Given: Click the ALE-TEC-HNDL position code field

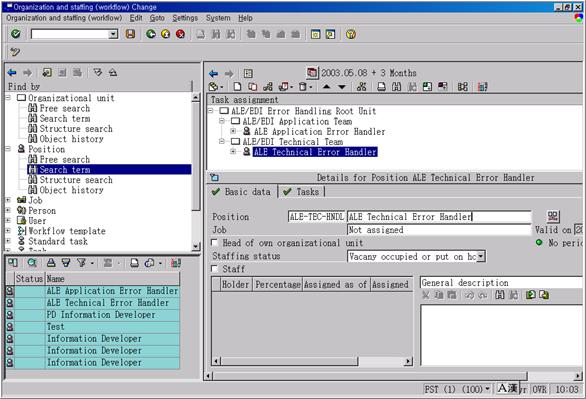Looking at the screenshot, I should pos(316,217).
